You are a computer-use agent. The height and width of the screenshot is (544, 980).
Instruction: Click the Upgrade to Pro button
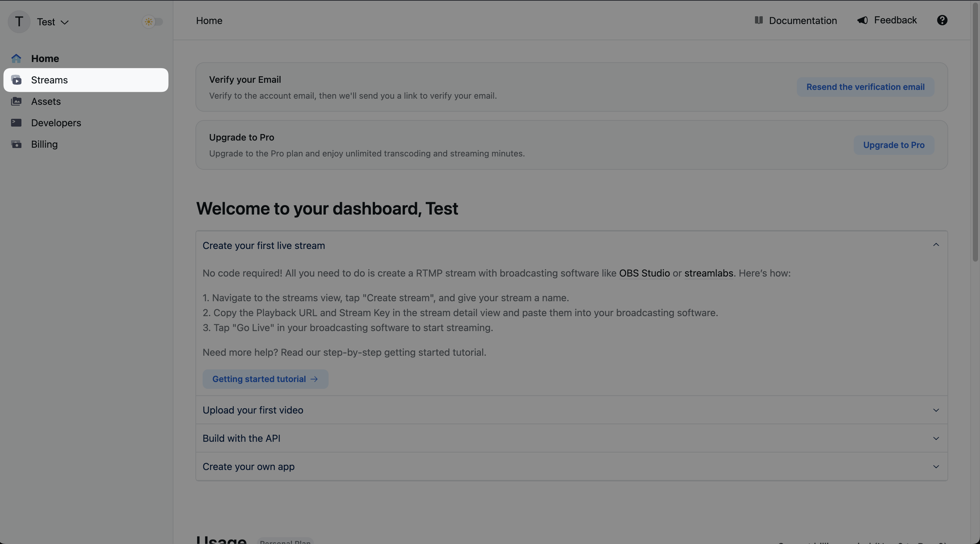tap(894, 145)
